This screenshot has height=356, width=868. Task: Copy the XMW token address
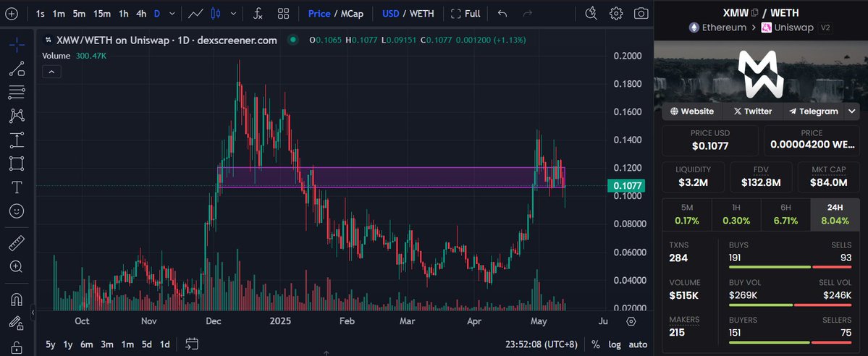754,13
